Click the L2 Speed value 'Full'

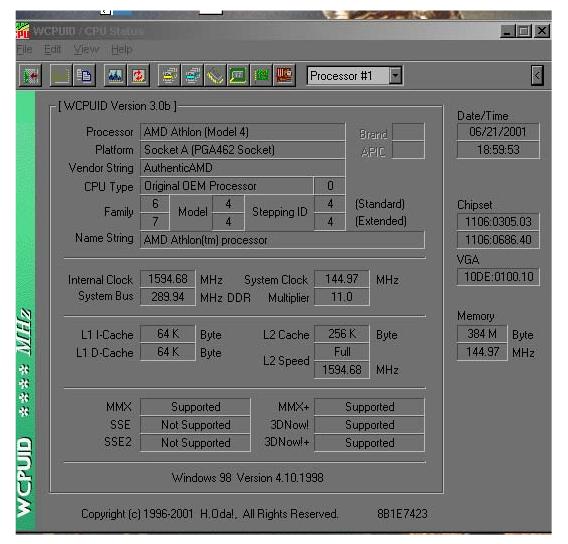pyautogui.click(x=342, y=352)
